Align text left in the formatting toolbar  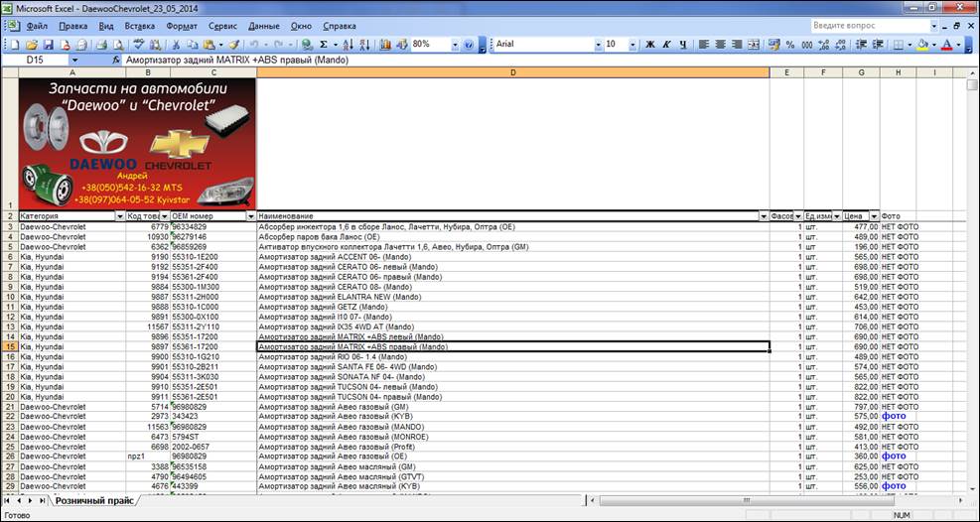704,45
